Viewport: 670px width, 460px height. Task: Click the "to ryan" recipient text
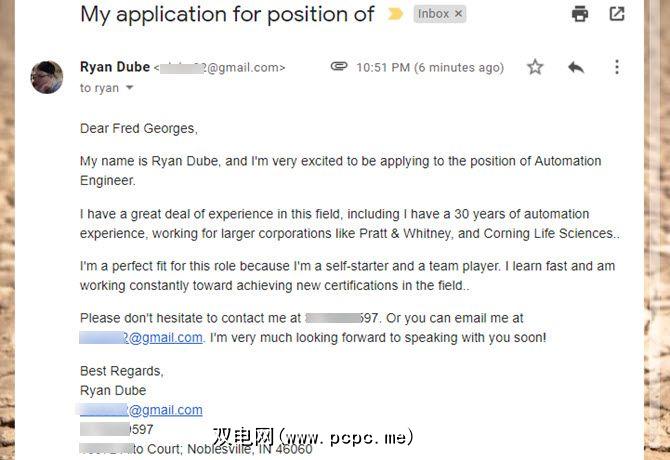99,88
